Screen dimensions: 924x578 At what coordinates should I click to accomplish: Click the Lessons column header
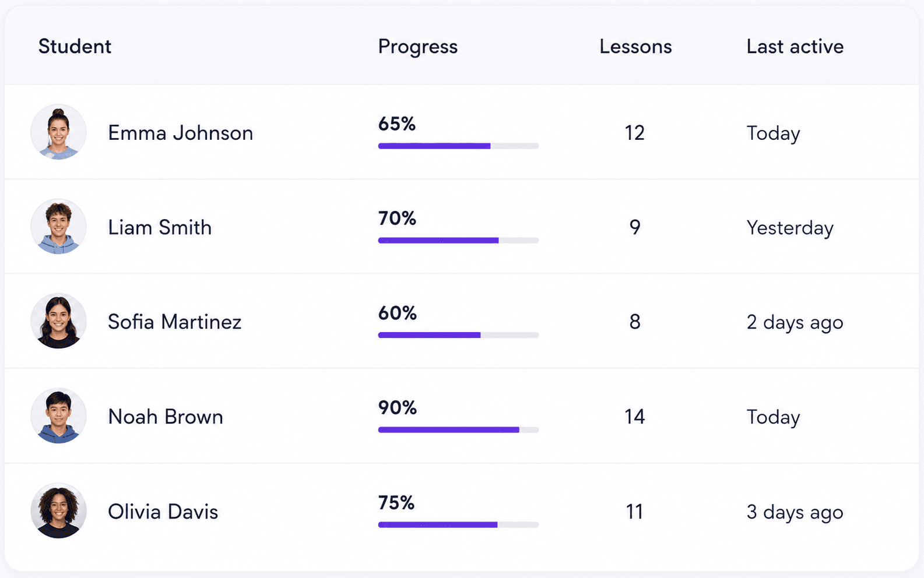(x=635, y=47)
